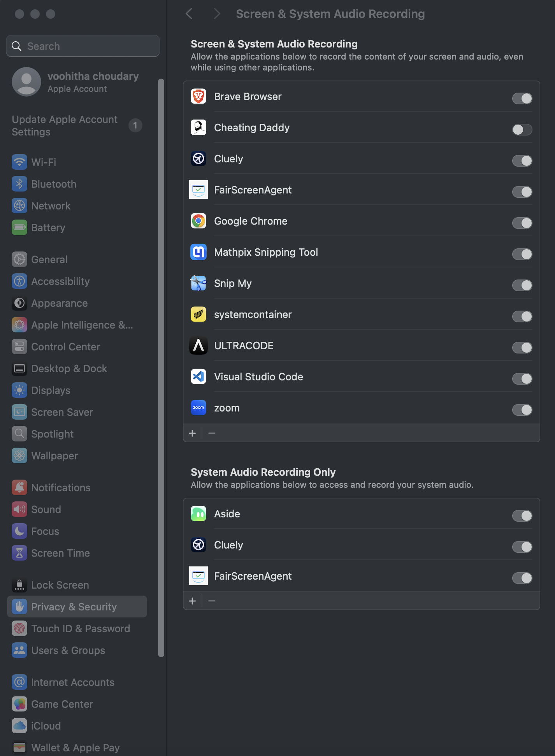555x756 pixels.
Task: Open Desktop & Dock settings
Action: [77, 368]
